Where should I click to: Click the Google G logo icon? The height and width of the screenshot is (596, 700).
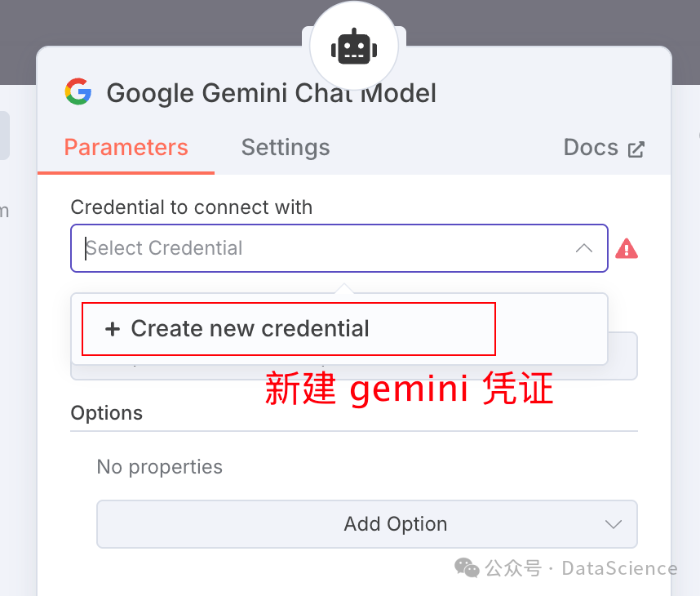tap(78, 91)
